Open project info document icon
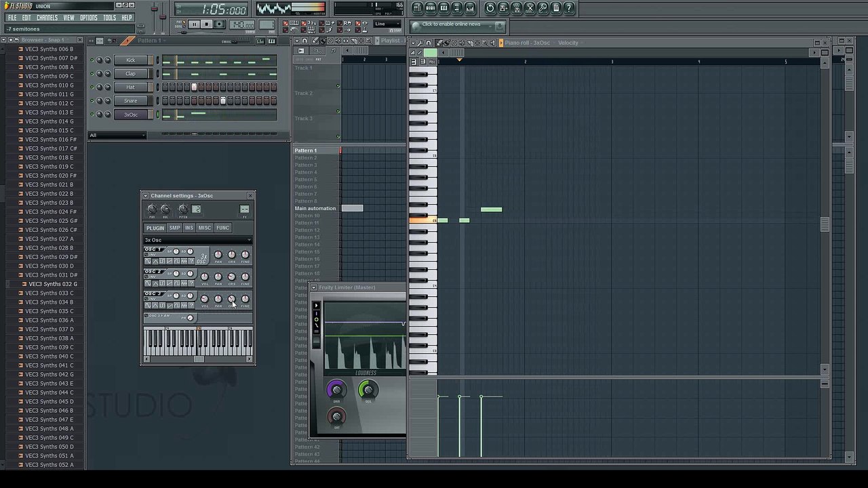868x488 pixels. click(x=556, y=8)
